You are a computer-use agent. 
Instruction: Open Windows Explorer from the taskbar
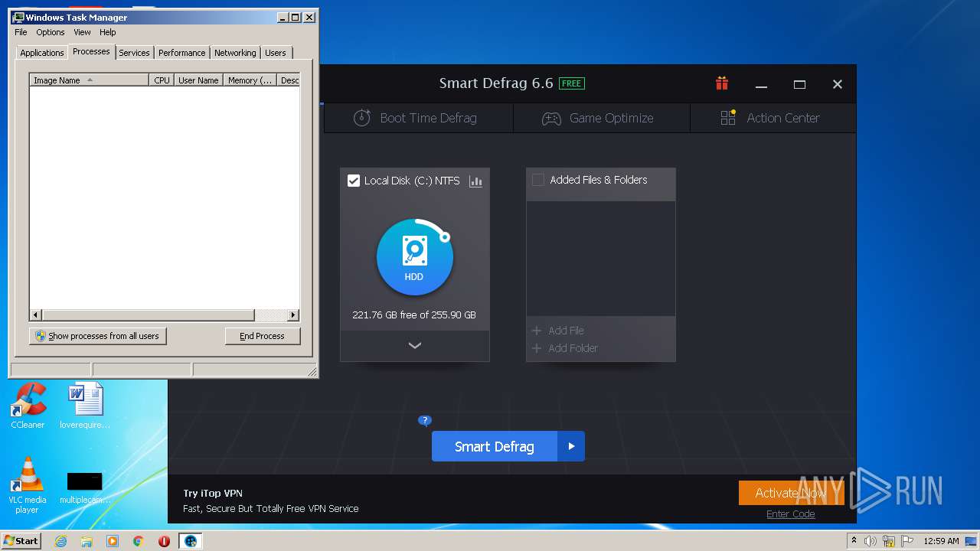click(x=87, y=541)
